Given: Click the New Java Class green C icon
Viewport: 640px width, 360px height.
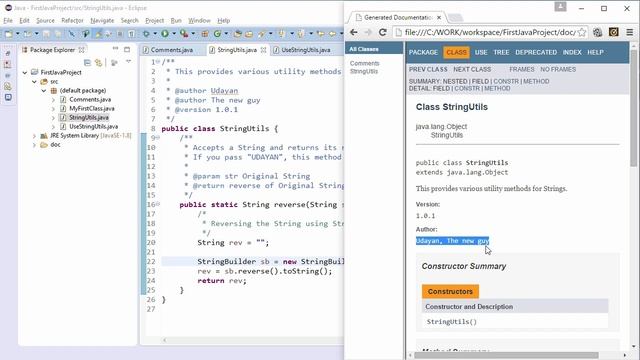Looking at the screenshot, I should [217, 34].
